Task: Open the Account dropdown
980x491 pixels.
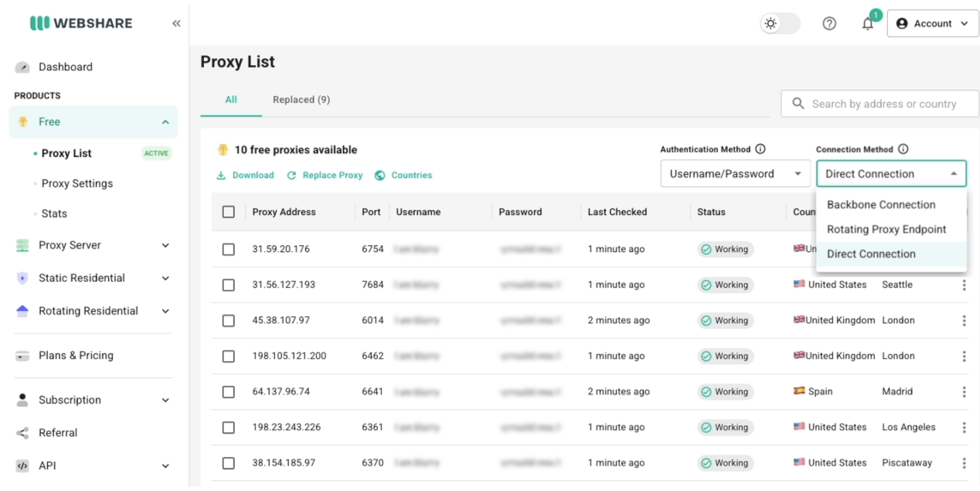Action: (933, 23)
